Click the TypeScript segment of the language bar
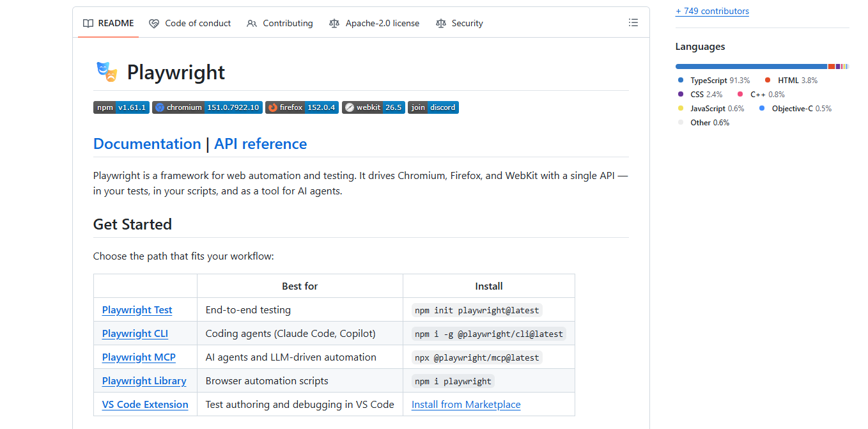Screen dimensions: 868x429 tap(751, 66)
